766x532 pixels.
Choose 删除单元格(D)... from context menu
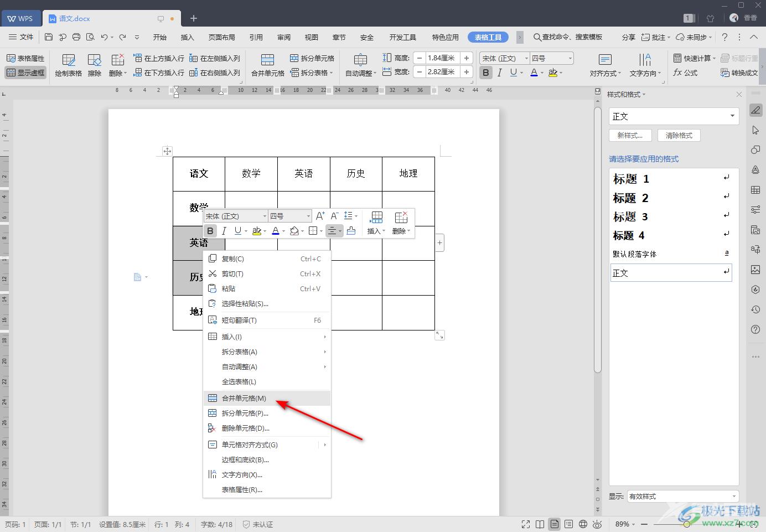coord(267,428)
